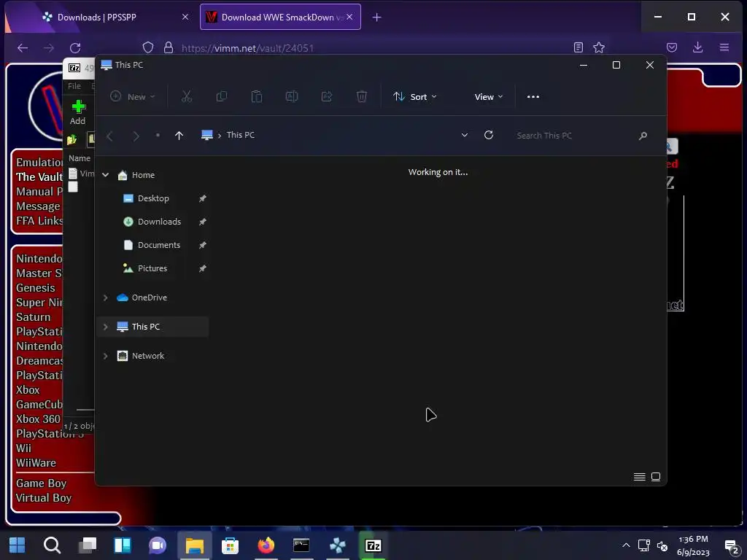Click the Cut scissors icon
This screenshot has height=560, width=747.
[186, 97]
